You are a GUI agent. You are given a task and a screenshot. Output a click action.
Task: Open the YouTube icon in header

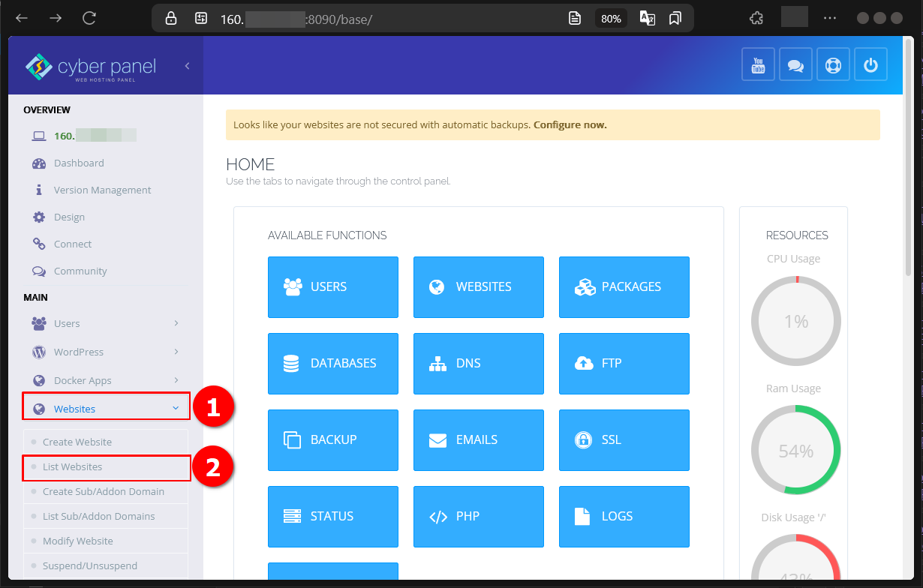pos(758,64)
